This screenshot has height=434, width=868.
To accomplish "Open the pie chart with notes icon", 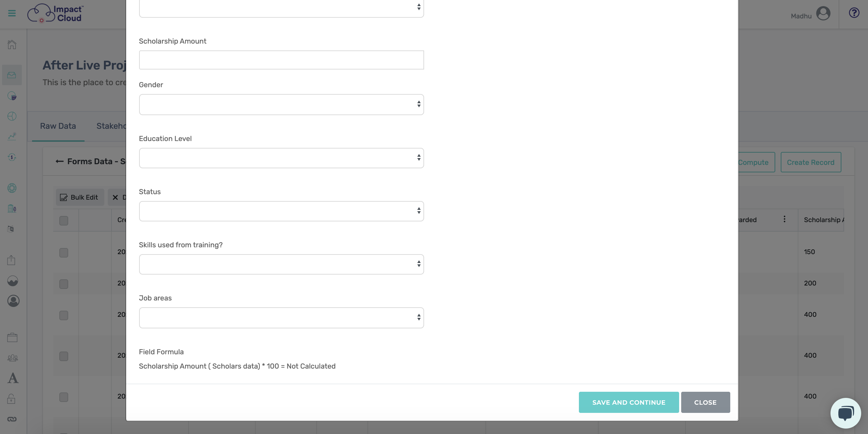I will [x=12, y=96].
